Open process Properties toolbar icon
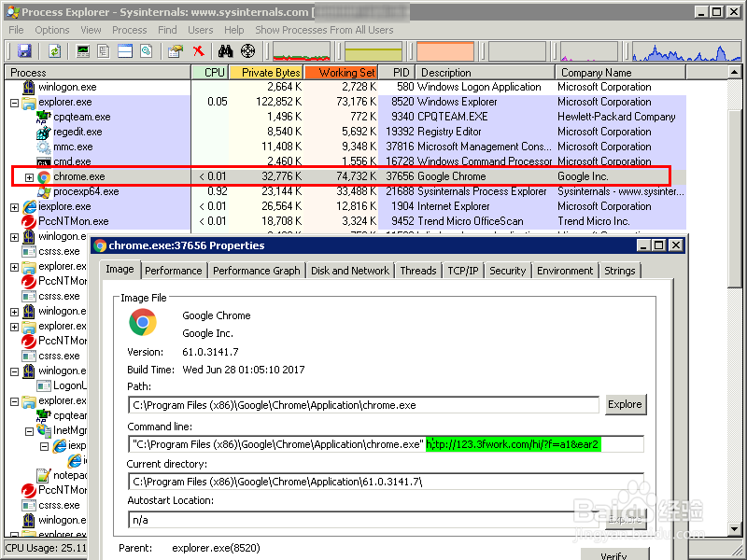Screen dimensions: 747x560 click(176, 50)
